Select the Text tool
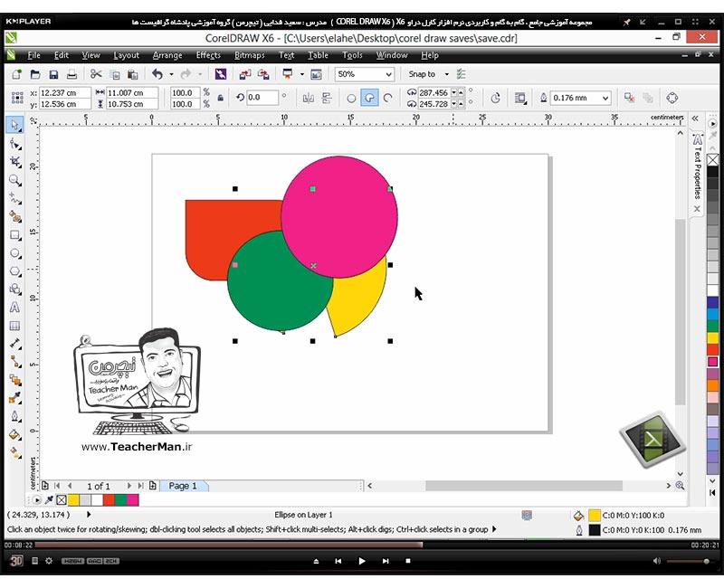The image size is (724, 588). [x=14, y=308]
